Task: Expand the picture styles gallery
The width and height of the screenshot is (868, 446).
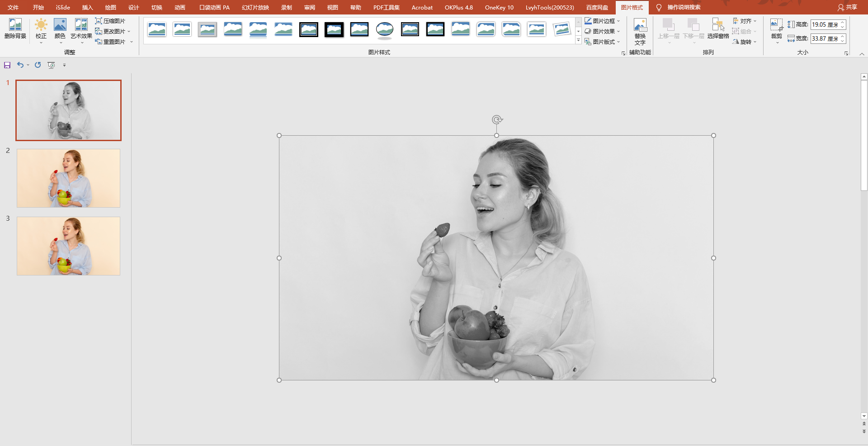Action: 578,41
